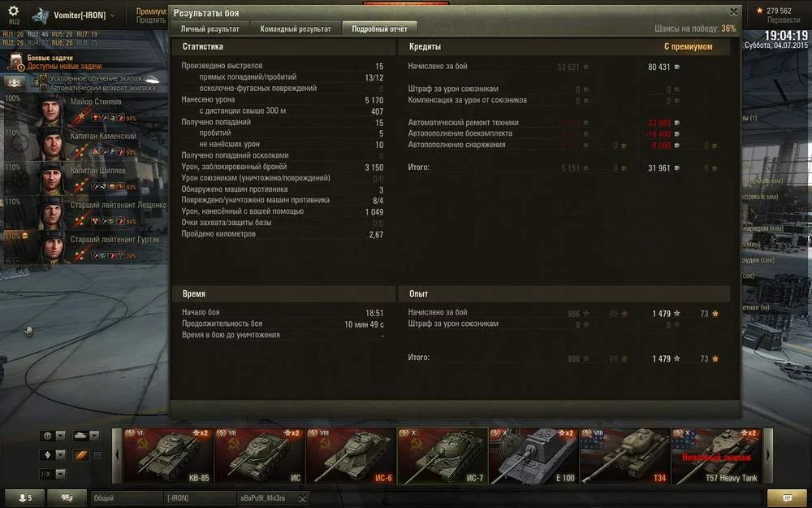Switch to Личный результат tab
Screen dimensions: 812x508
(209, 29)
